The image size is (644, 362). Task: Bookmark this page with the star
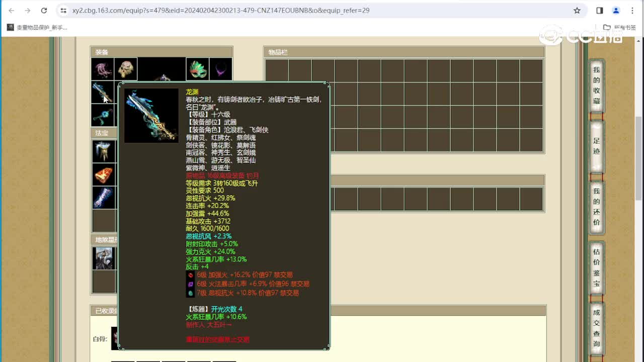577,10
